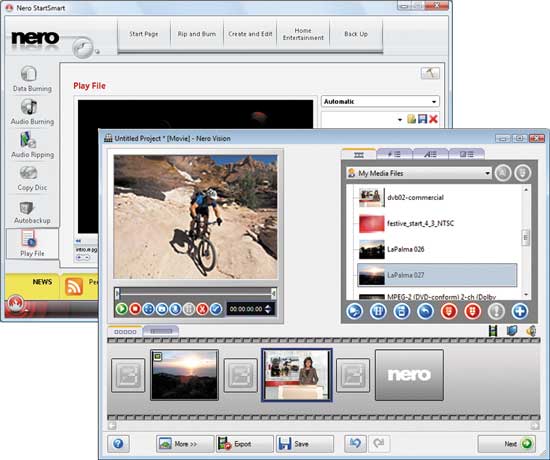
Task: Open Autobackup in Nero StartSmart sidebar
Action: pos(32,211)
